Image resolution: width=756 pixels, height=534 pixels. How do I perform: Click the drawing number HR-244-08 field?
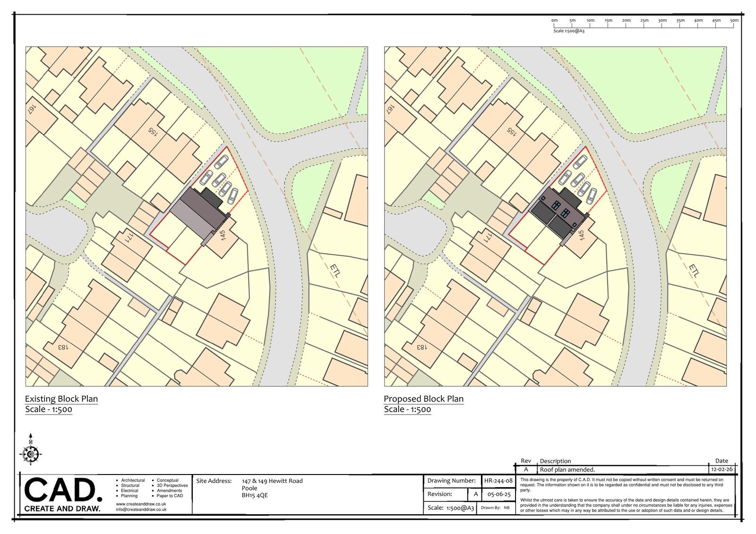tap(498, 481)
